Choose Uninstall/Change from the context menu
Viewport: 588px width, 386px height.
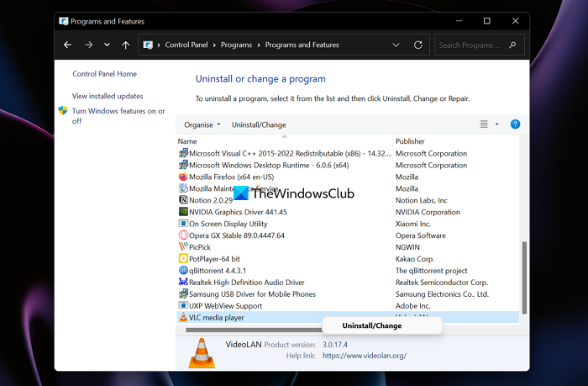tap(381, 325)
